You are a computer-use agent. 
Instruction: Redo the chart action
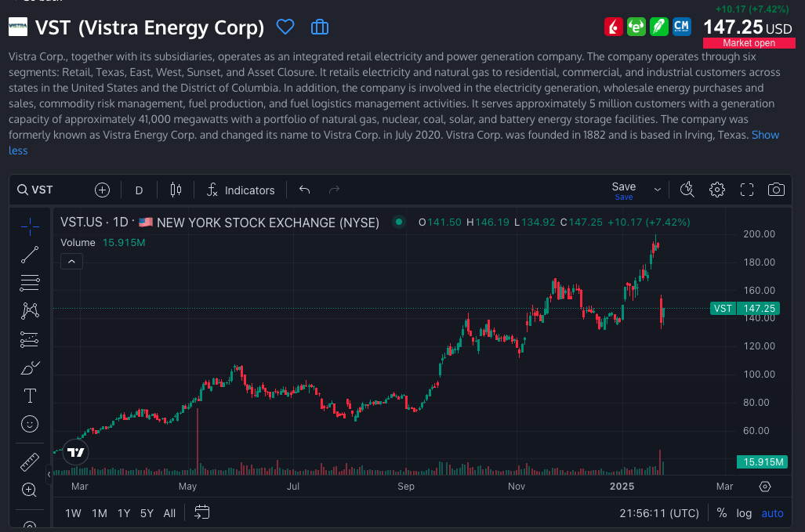[334, 190]
